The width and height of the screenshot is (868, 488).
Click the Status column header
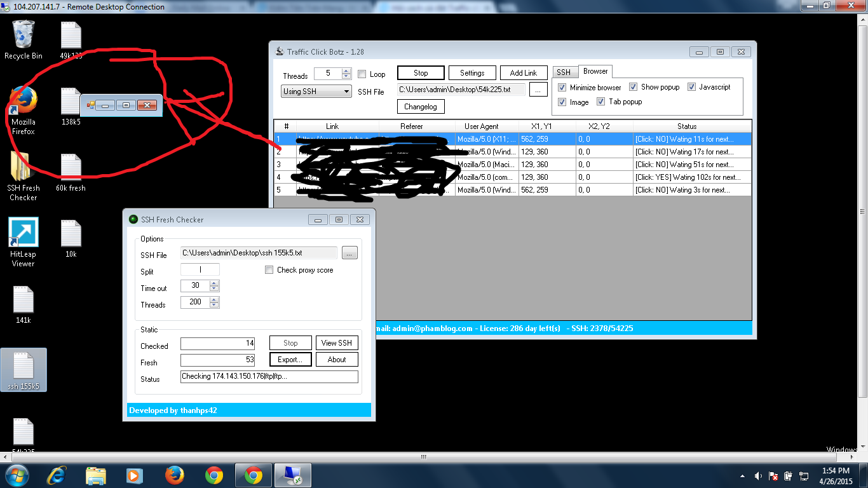687,126
